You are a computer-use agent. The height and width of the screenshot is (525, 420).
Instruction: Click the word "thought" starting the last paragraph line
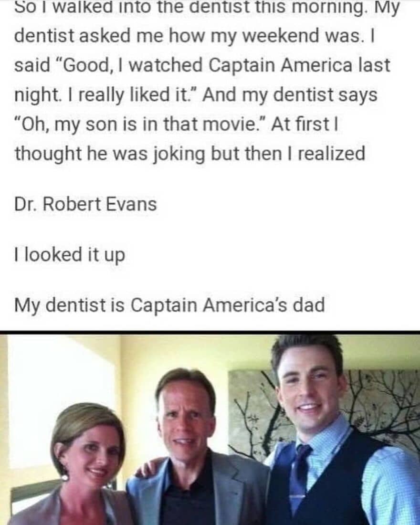(x=48, y=154)
